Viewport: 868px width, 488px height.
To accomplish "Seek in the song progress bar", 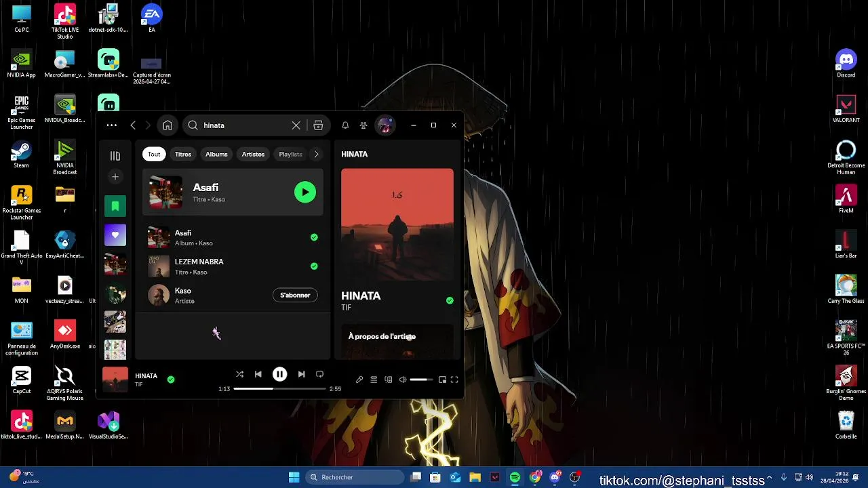I will click(279, 389).
